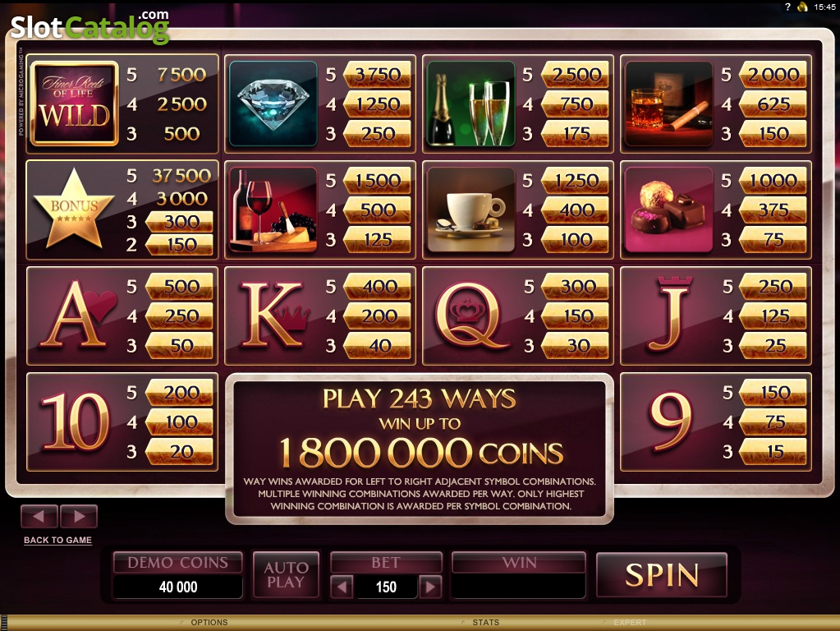Click the champagne glasses symbol

470,104
